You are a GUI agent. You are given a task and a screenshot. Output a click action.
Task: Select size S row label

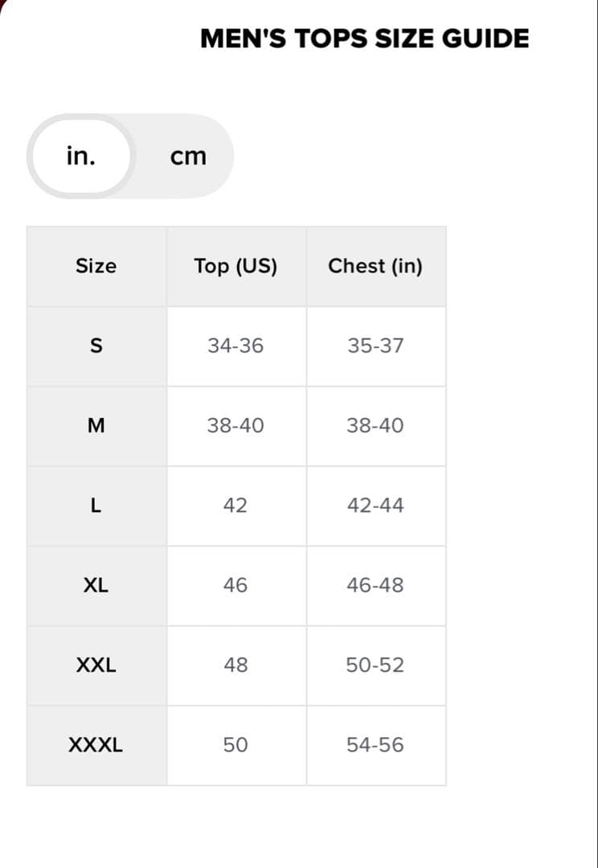point(96,346)
